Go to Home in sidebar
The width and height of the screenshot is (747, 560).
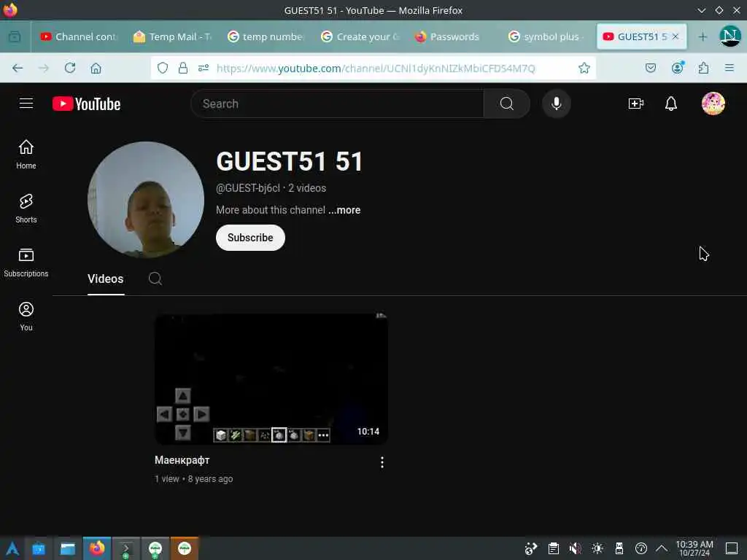coord(26,155)
